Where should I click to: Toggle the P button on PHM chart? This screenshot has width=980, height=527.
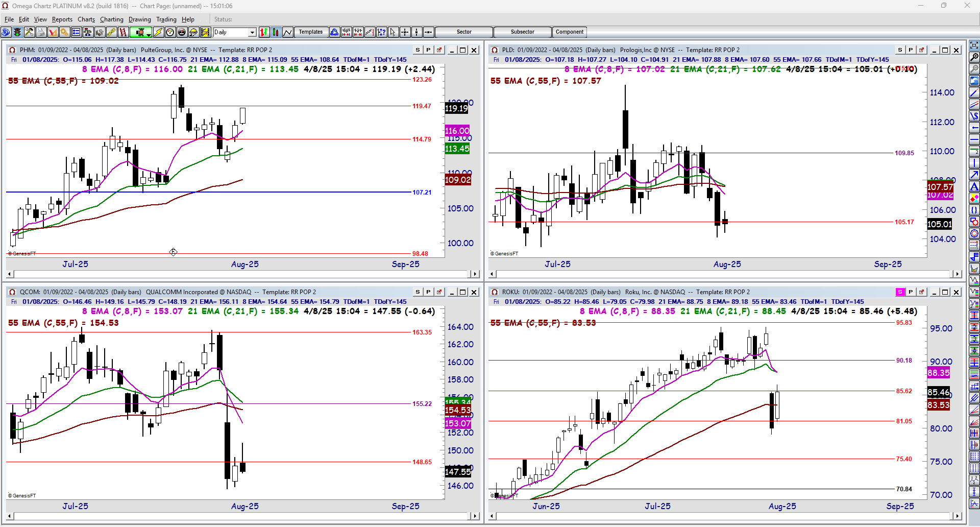[x=428, y=50]
